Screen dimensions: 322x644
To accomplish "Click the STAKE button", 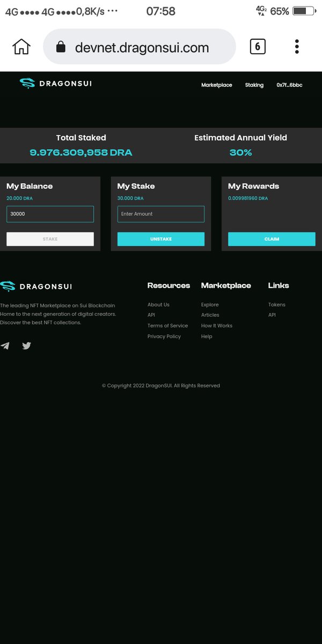I will click(50, 239).
